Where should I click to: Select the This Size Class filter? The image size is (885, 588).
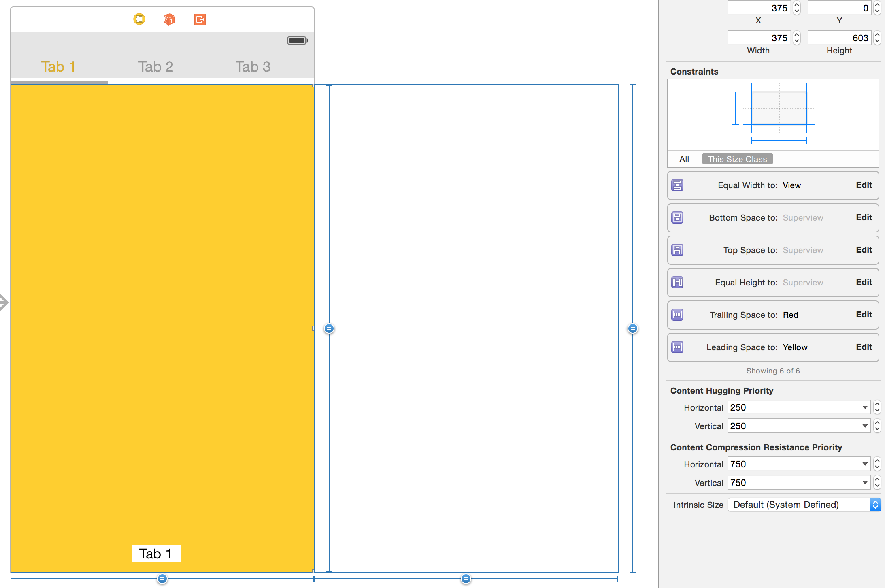(x=737, y=159)
